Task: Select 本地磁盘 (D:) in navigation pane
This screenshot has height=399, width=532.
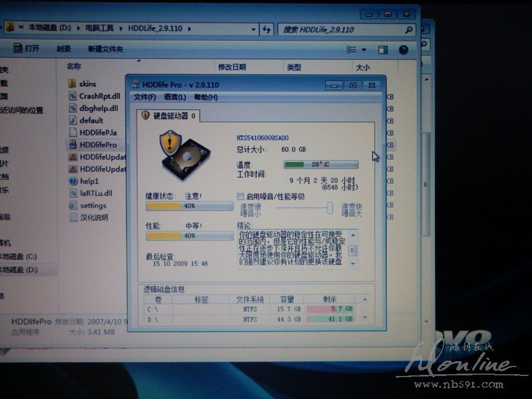Action: click(x=19, y=270)
